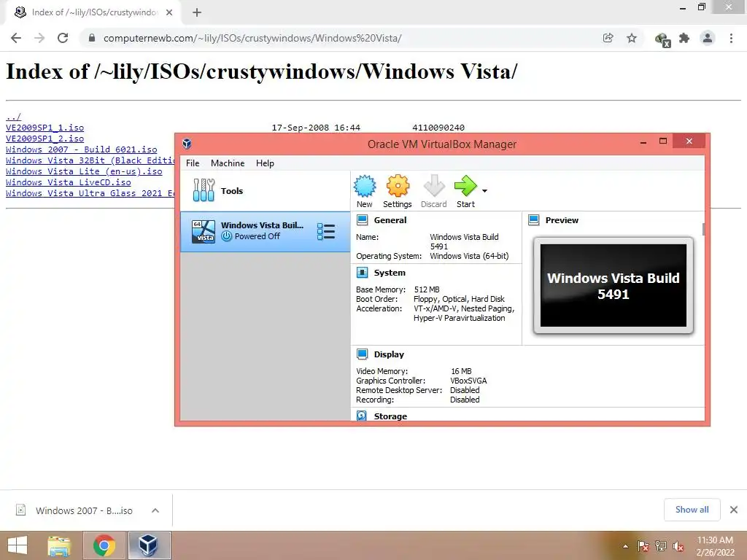Click the General section icon
Viewport: 747px width, 560px height.
click(362, 220)
